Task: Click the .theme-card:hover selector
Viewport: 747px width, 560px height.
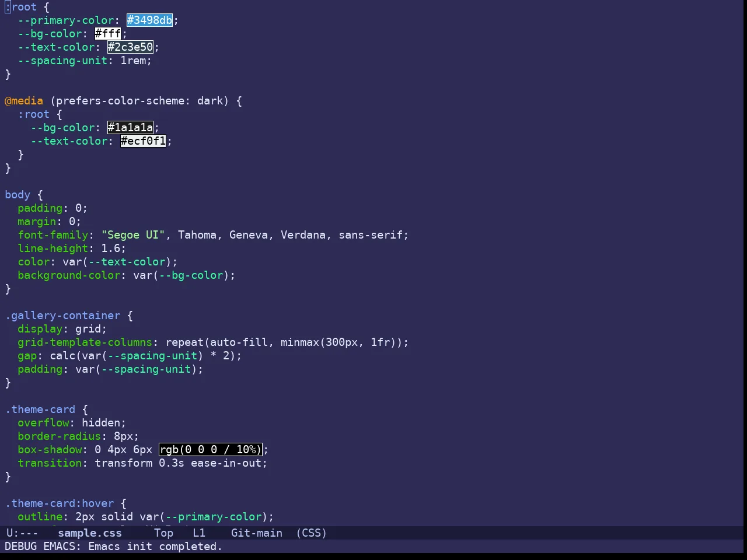Action: click(x=60, y=503)
